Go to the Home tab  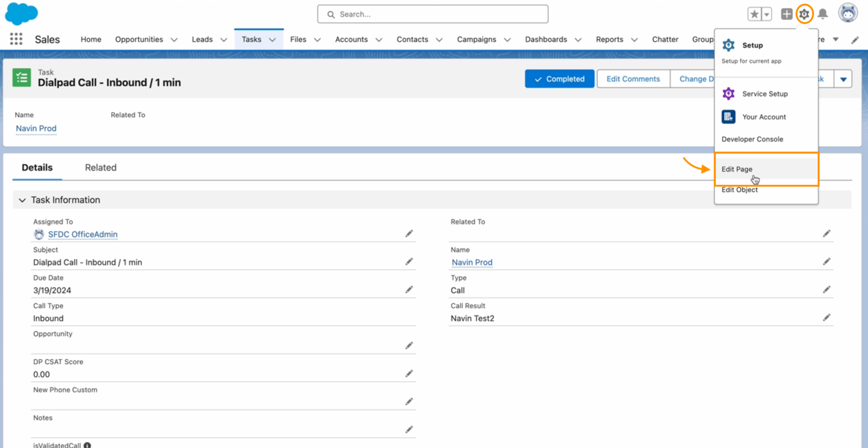[x=91, y=40]
